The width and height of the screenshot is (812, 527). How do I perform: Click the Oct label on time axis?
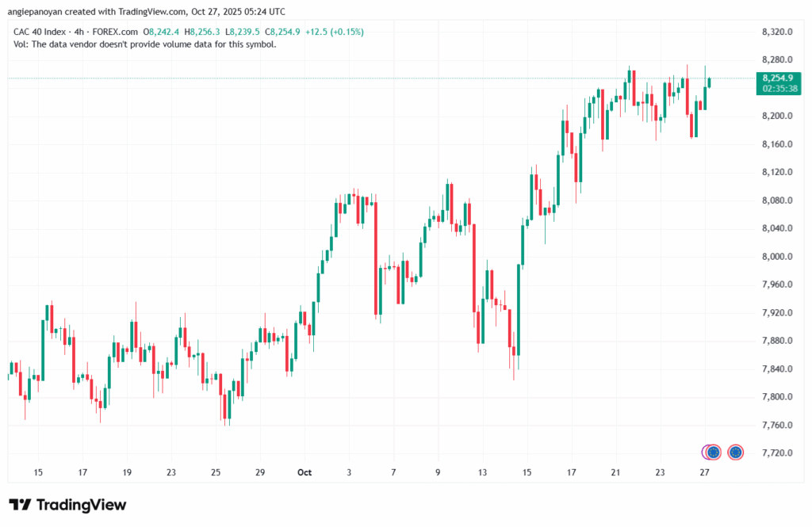coord(304,472)
